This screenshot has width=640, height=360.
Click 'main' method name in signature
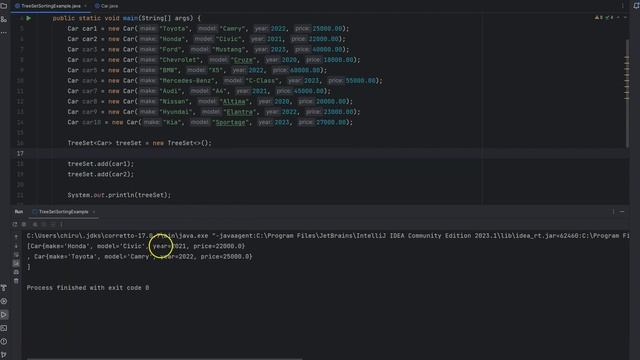click(x=130, y=18)
